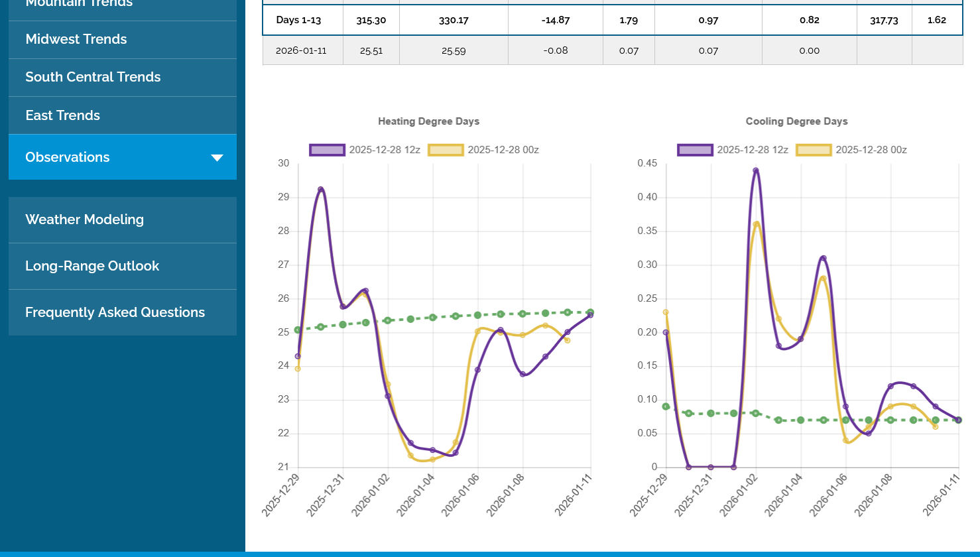Expand the Observations dropdown arrow
Viewport: 980px width, 557px height.
pos(217,158)
